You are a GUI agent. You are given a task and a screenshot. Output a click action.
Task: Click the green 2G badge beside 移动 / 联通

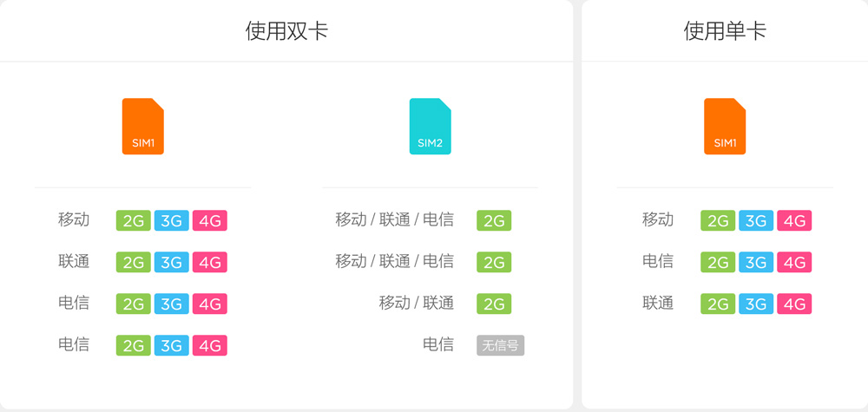(494, 304)
